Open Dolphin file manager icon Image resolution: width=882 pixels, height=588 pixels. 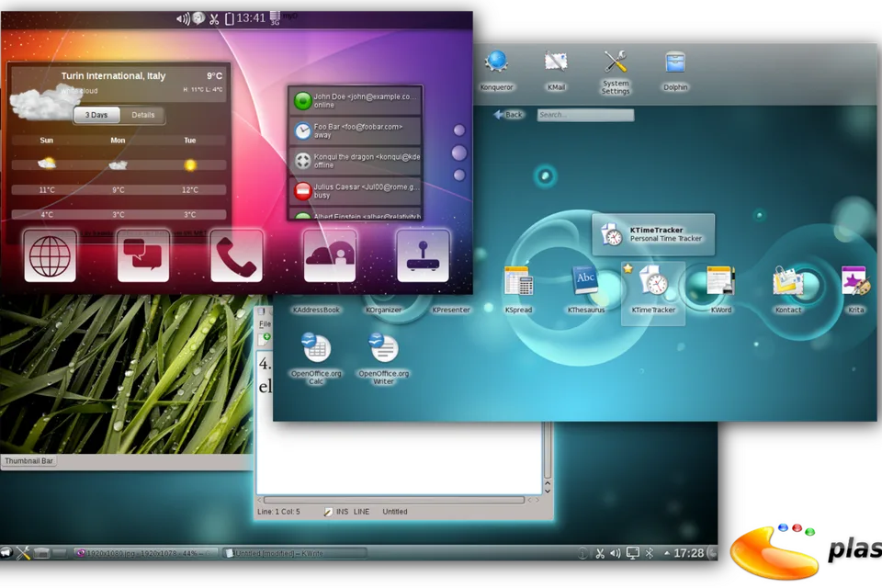pos(675,63)
